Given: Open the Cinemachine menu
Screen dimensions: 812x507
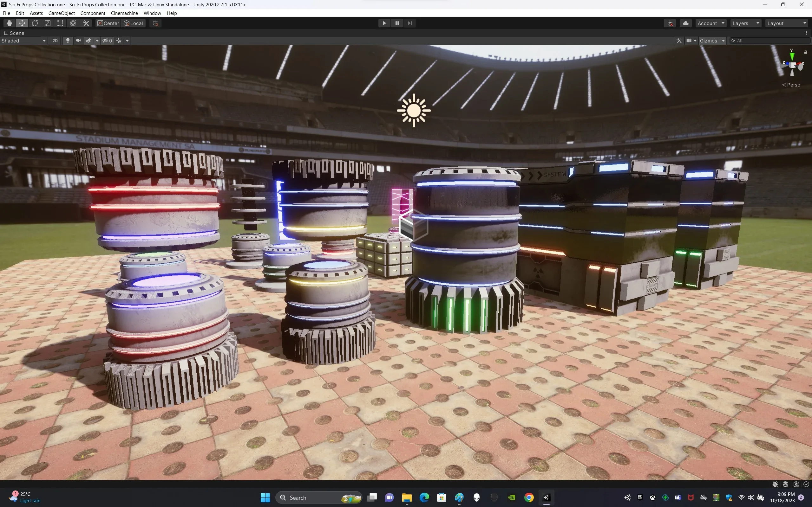Looking at the screenshot, I should click(124, 13).
